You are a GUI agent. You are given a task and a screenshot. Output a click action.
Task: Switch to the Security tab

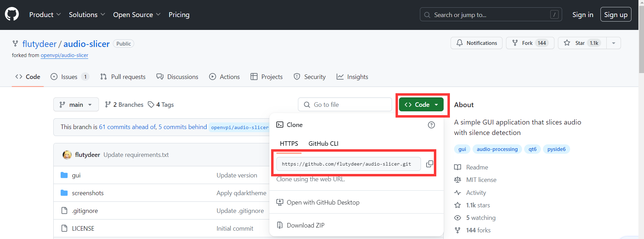[x=309, y=77]
